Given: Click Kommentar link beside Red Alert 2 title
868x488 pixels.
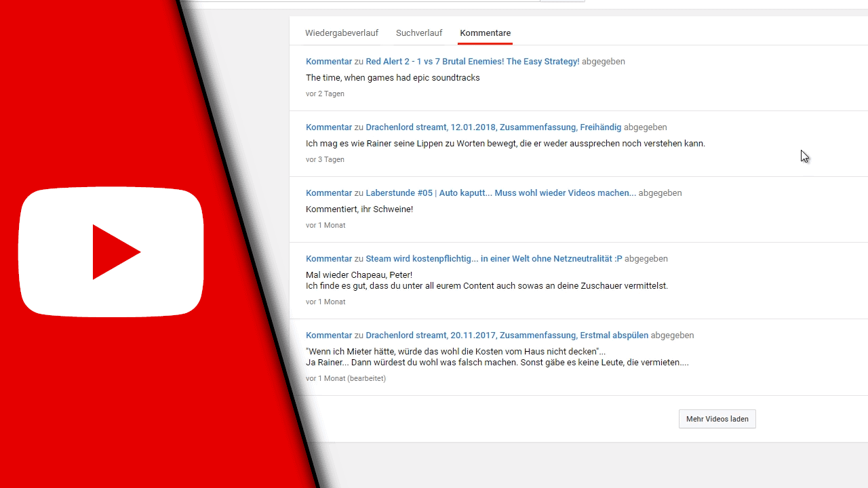Looking at the screenshot, I should 329,61.
